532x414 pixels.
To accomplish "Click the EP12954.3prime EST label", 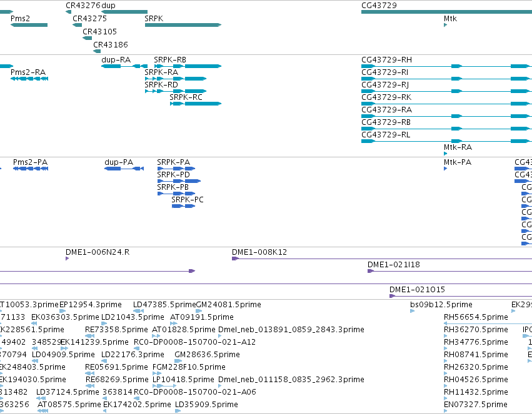I will click(x=91, y=305).
